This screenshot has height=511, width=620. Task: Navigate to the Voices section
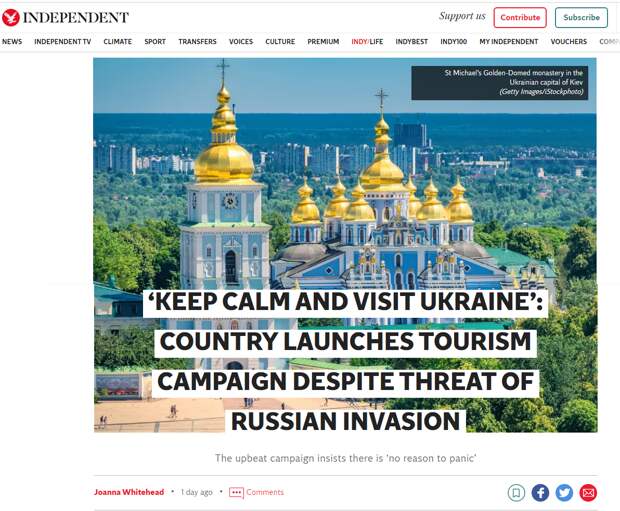pos(241,42)
